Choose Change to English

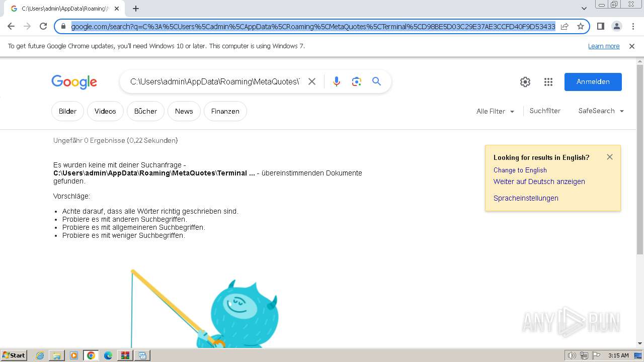(520, 170)
